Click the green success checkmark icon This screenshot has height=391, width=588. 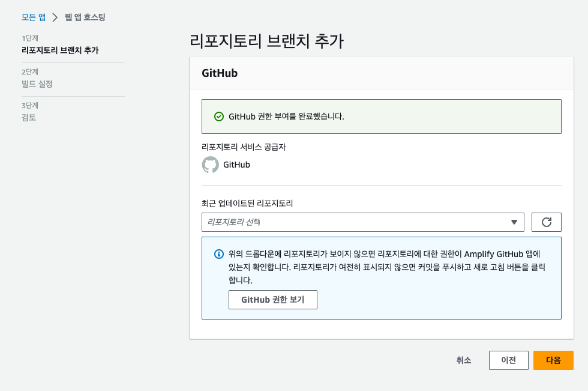click(x=218, y=117)
